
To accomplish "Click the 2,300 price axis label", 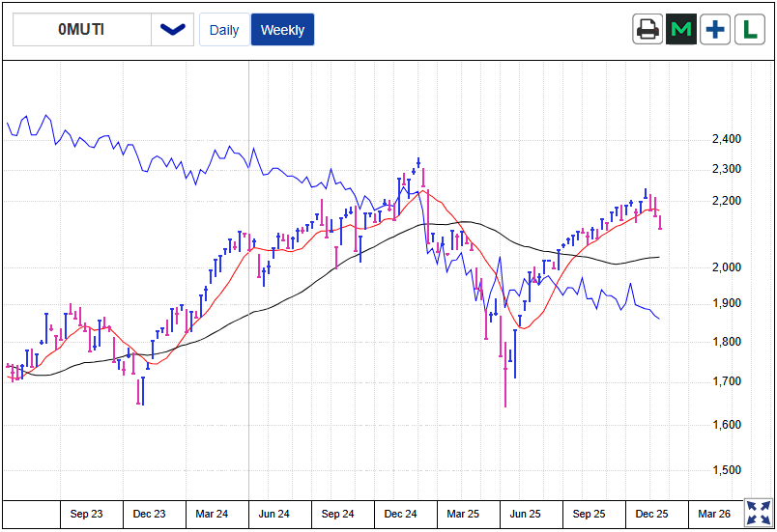I will (x=727, y=169).
